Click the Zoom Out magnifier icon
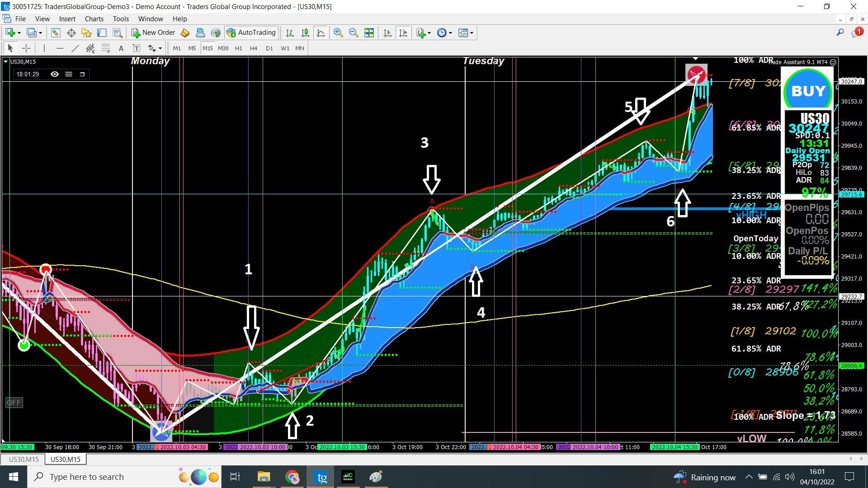Viewport: 868px width, 488px height. (353, 33)
